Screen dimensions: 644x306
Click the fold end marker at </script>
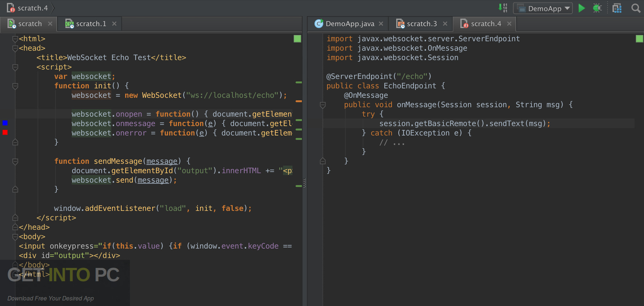pyautogui.click(x=15, y=217)
